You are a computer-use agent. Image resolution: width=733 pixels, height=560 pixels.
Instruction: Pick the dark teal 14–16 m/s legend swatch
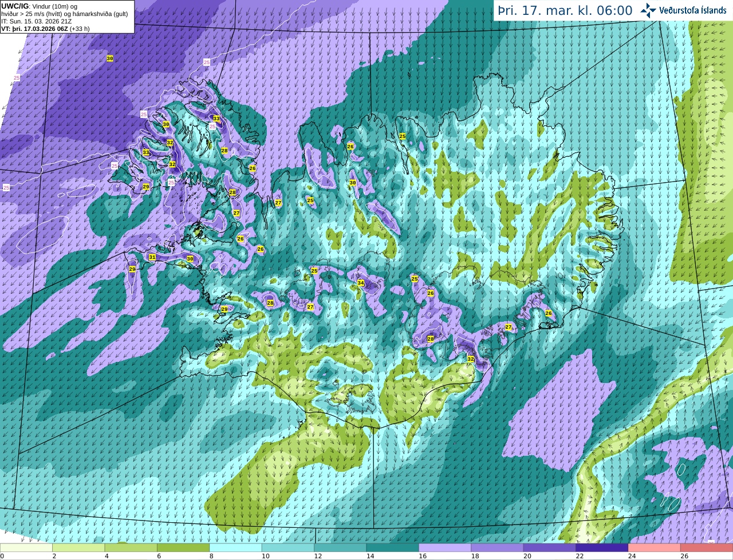[x=393, y=547]
